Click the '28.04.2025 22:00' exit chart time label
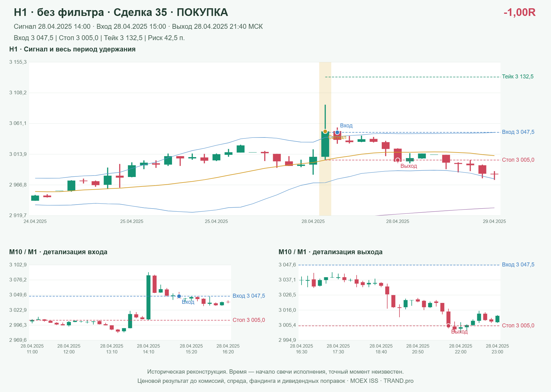This screenshot has width=551, height=392. pos(461,349)
